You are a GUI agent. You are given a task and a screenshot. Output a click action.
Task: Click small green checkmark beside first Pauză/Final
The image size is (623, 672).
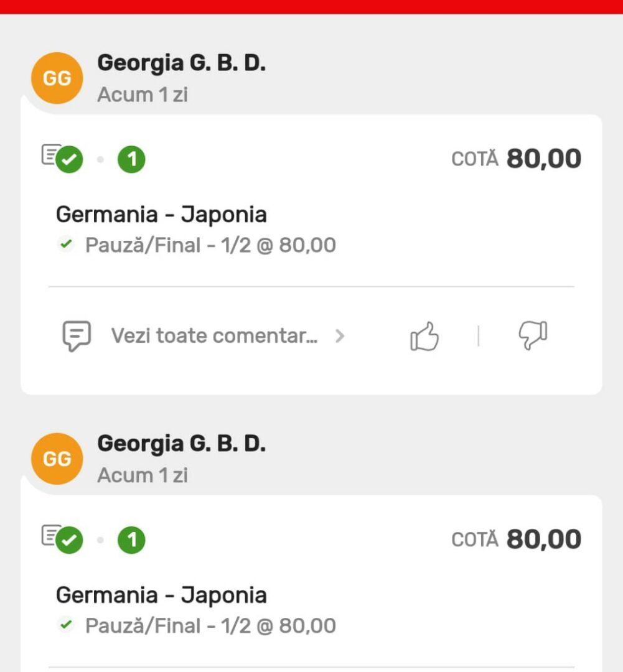pos(66,245)
